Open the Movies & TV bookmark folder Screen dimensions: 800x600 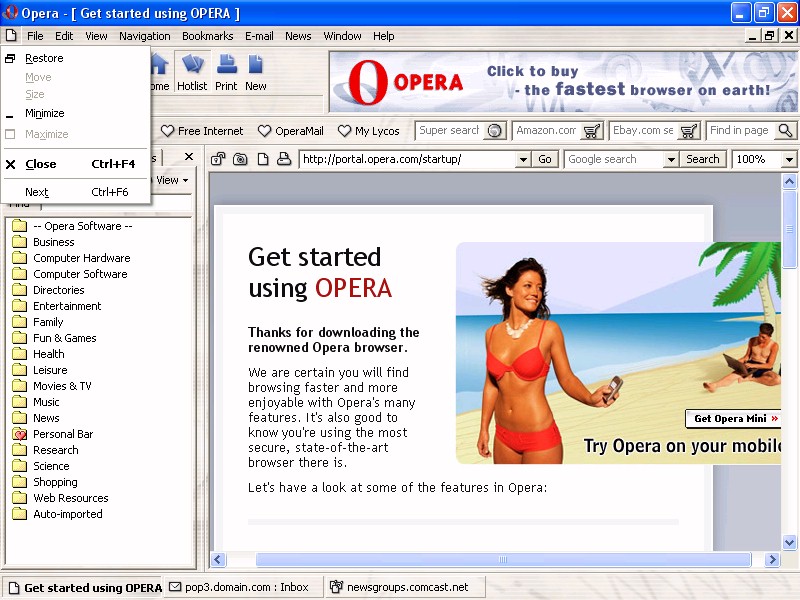coord(52,386)
